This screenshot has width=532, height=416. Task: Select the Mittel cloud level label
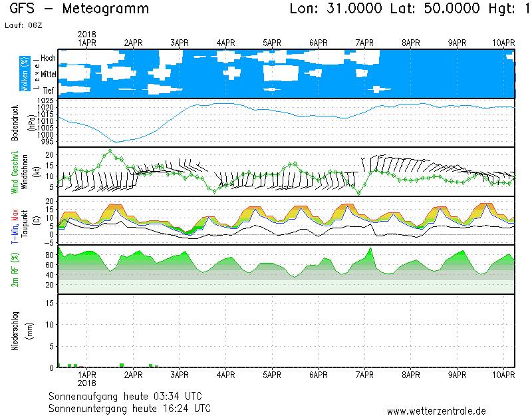pos(47,74)
